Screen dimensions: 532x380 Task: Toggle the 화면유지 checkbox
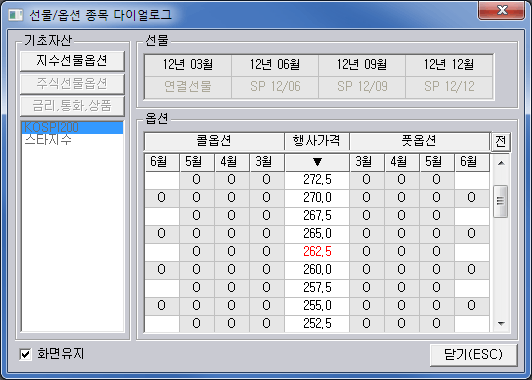25,355
